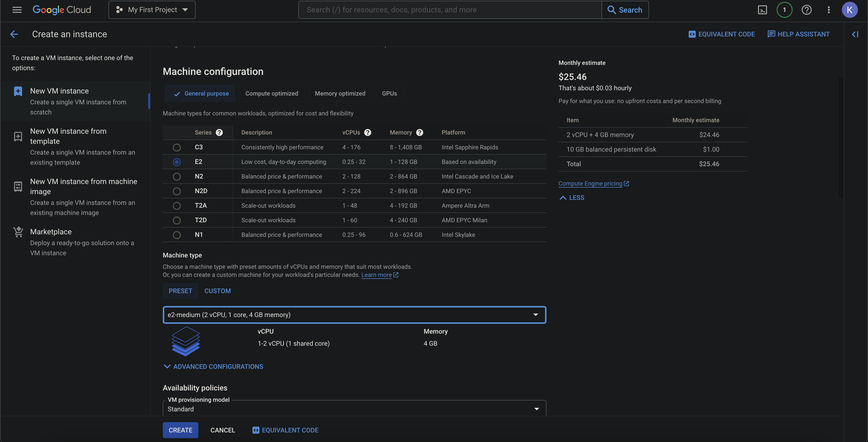Open the hamburger navigation menu
Image resolution: width=868 pixels, height=442 pixels.
(x=17, y=10)
